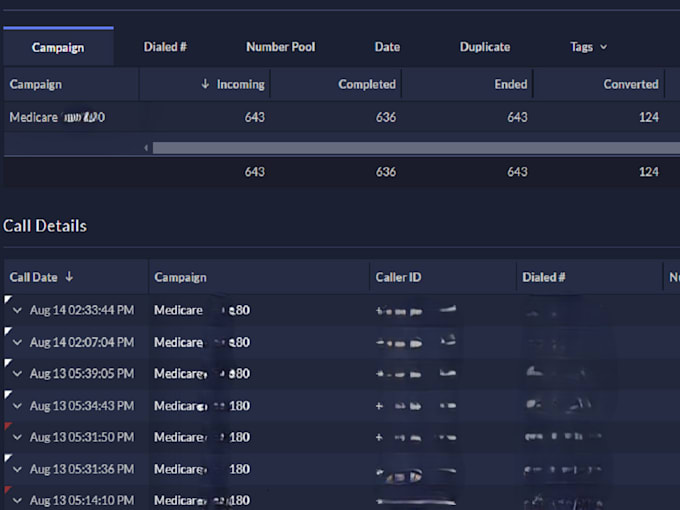
Task: Click the Incoming value 643 in the Medicare row
Action: (255, 117)
